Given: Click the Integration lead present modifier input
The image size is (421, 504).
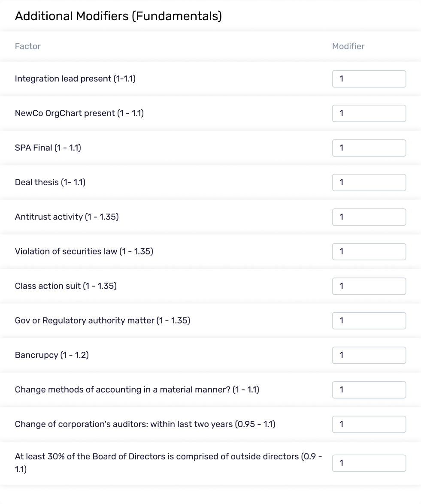Looking at the screenshot, I should click(369, 79).
